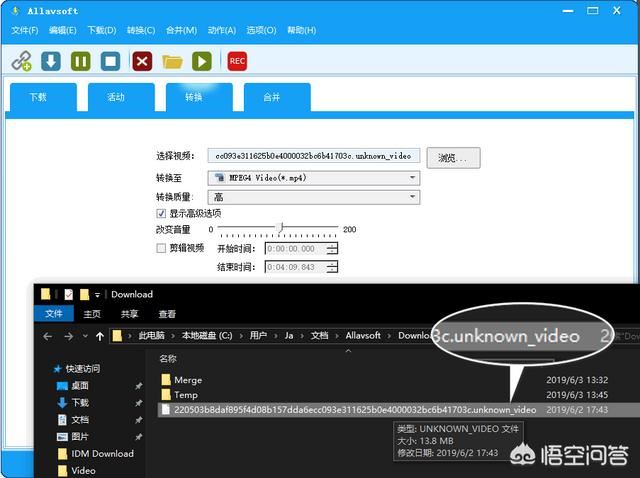
Task: Go back in Explorer navigation
Action: tap(48, 336)
